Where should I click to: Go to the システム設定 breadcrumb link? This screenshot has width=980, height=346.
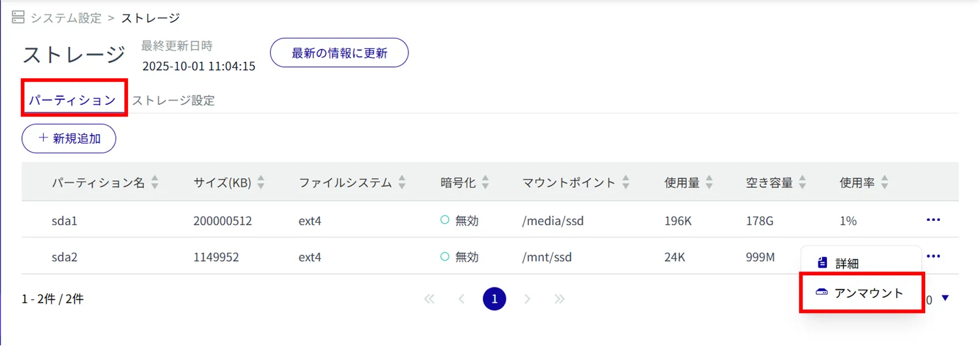click(66, 18)
